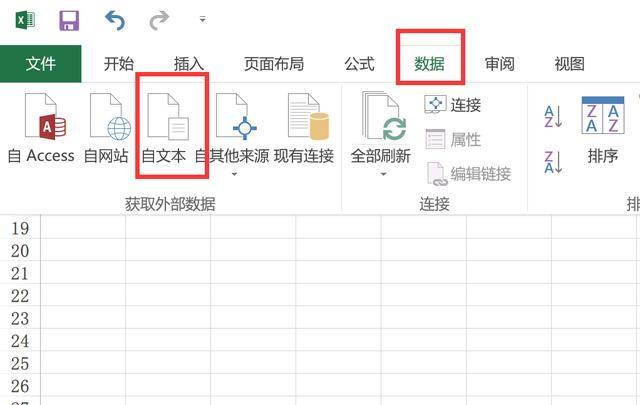
Task: Import data from 自文本
Action: [x=164, y=128]
